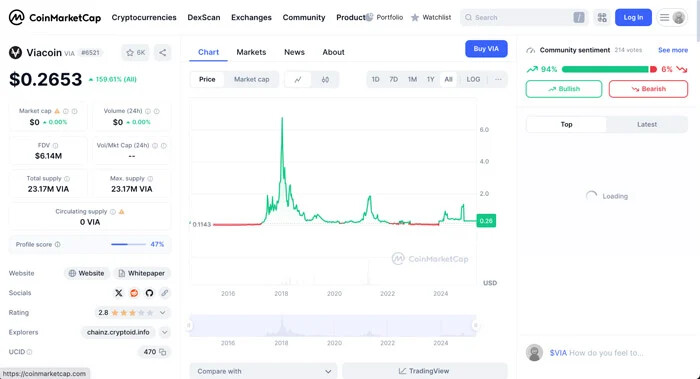Open the QR code app download icon
This screenshot has width=700, height=379.
pos(602,17)
